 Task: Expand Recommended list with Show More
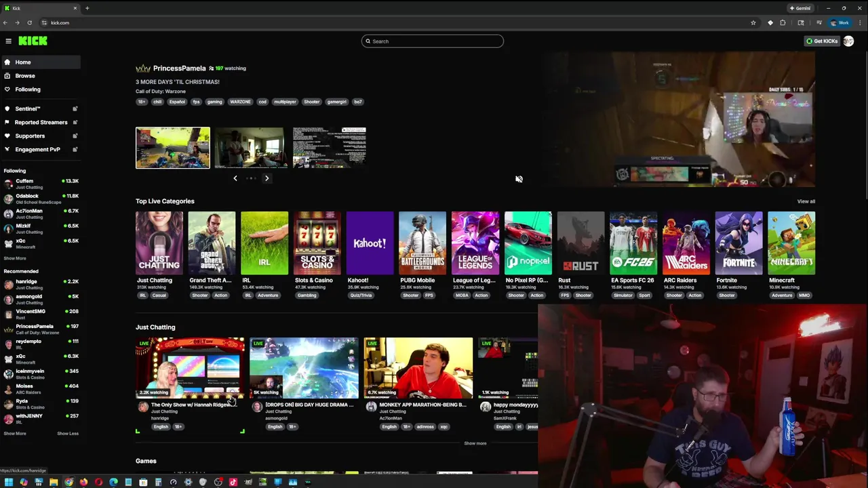tap(15, 433)
